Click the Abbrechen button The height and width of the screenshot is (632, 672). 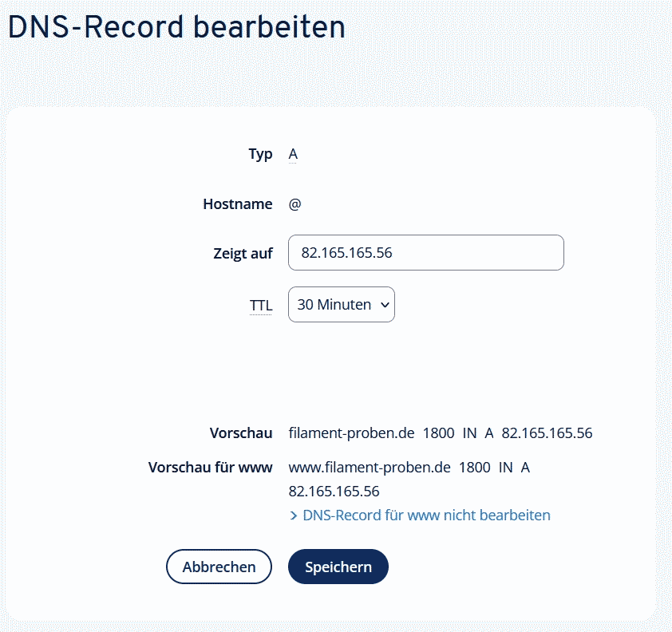219,567
